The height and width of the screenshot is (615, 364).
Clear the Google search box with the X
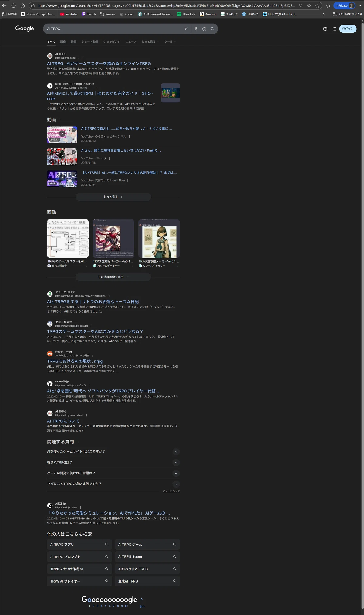[186, 29]
